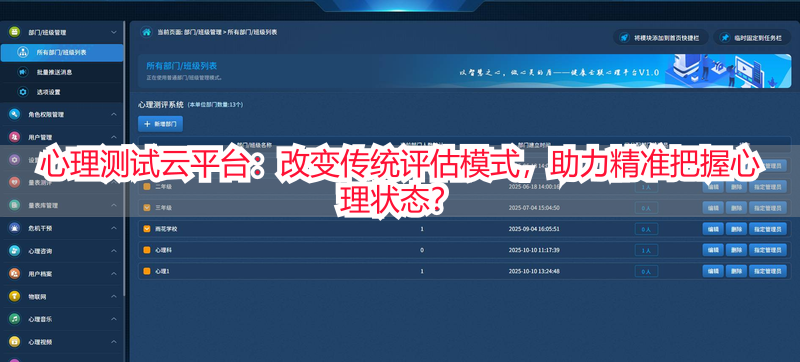Click 删除 in the 三年级 row
Viewport: 800px width, 362px height.
point(736,208)
